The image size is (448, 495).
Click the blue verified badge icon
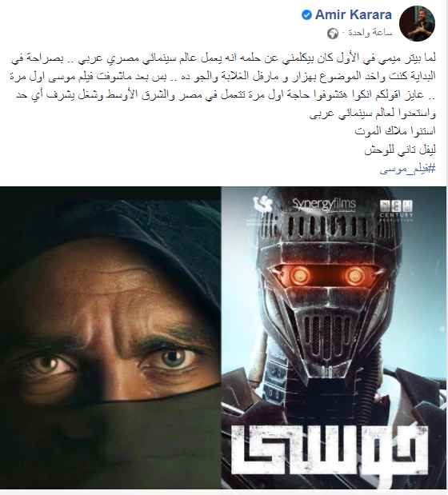click(306, 15)
